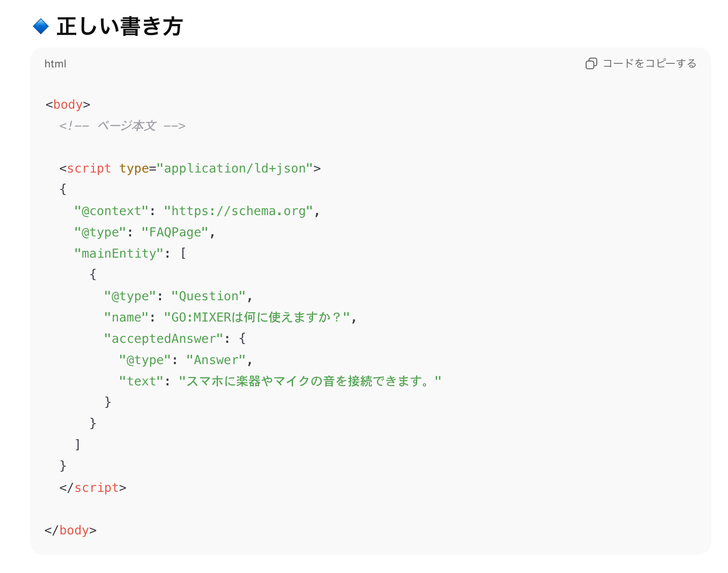The height and width of the screenshot is (573, 728).
Task: Click the 正しい書き方 heading
Action: (120, 27)
